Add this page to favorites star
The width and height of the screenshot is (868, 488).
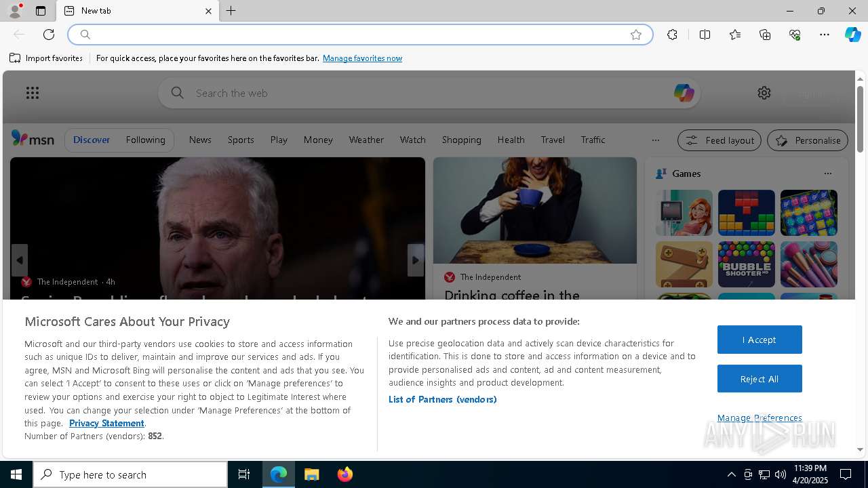coord(636,35)
